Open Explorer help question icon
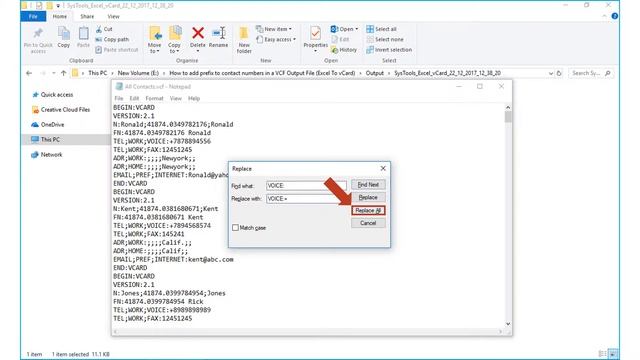Screen dimensions: 640x360 [615, 16]
